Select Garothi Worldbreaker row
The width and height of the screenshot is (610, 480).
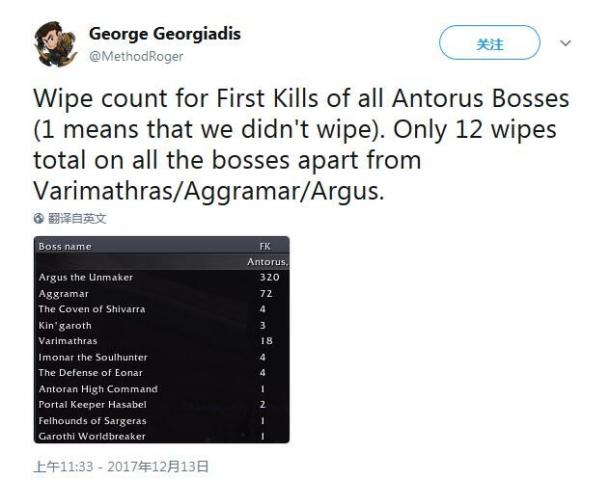[161, 436]
